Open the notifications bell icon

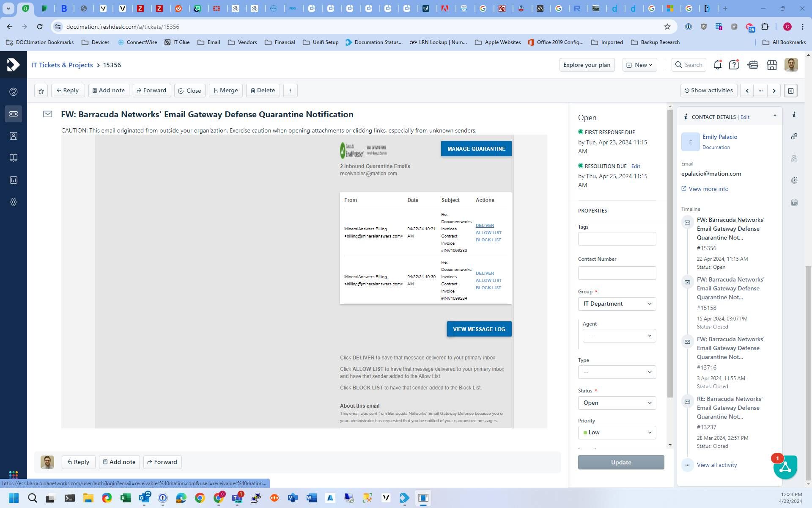[717, 65]
